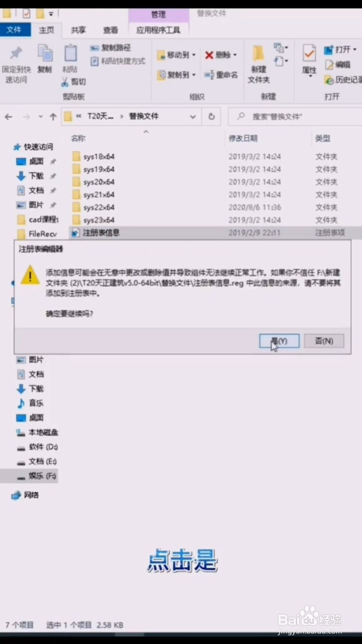Image resolution: width=362 pixels, height=644 pixels.
Task: Switch to the 查看 ribbon tab
Action: (x=111, y=30)
